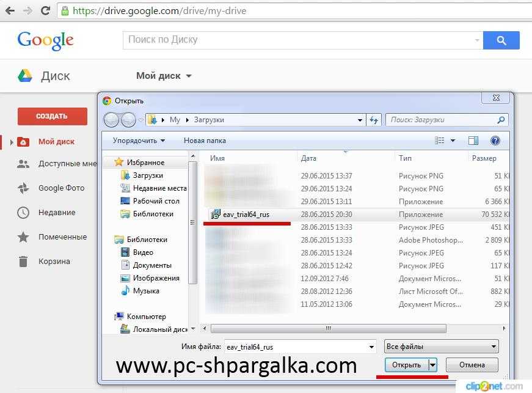Open the Все файлы file type dropdown
This screenshot has width=532, height=393.
[442, 347]
